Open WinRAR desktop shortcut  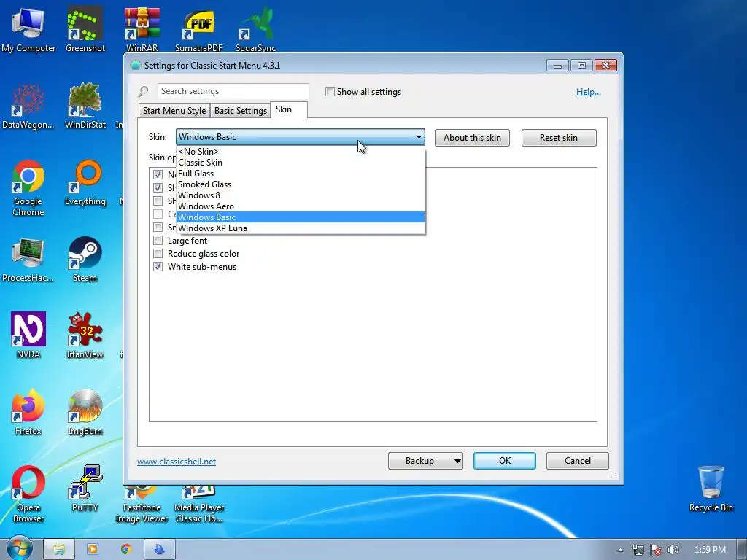tap(142, 29)
